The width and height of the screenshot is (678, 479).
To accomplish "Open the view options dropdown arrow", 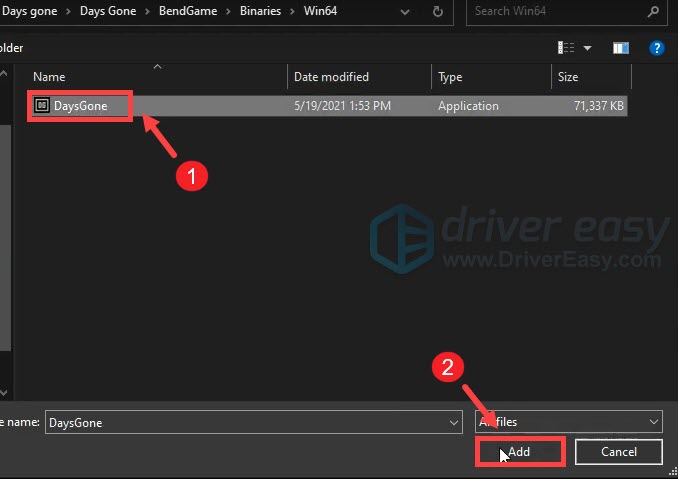I will tap(587, 48).
